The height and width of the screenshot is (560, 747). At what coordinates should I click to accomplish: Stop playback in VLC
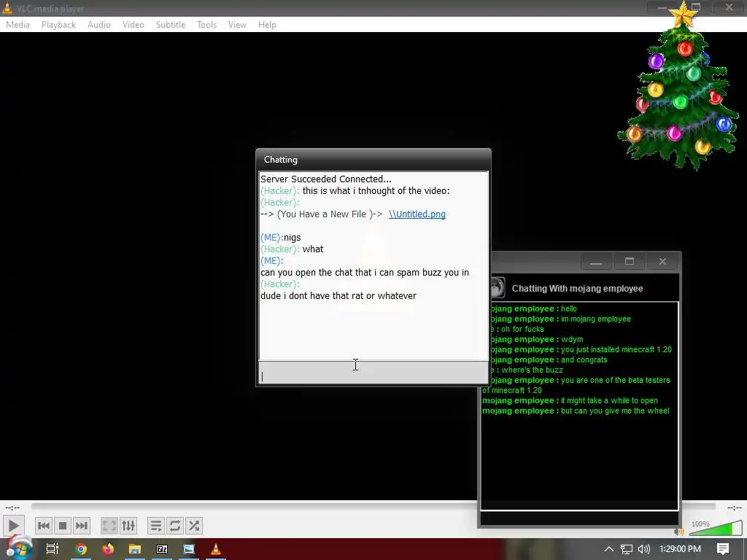[x=63, y=526]
